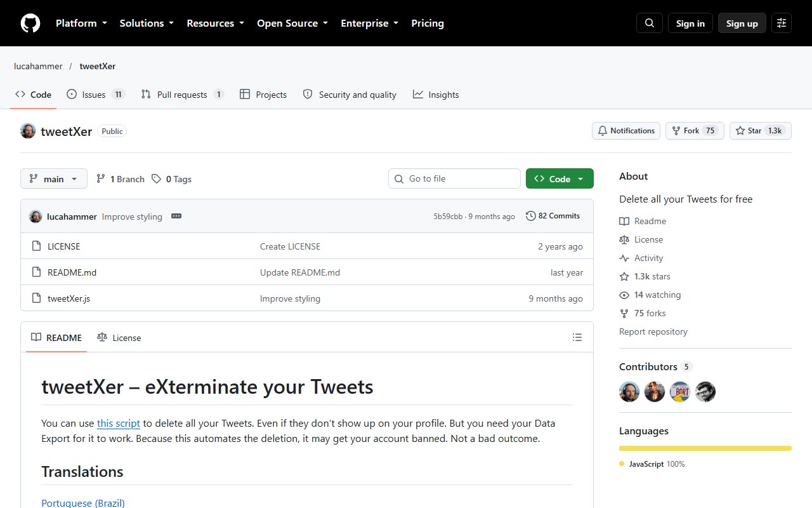Image resolution: width=812 pixels, height=508 pixels.
Task: Click the commit details ellipsis icon
Action: [x=176, y=216]
